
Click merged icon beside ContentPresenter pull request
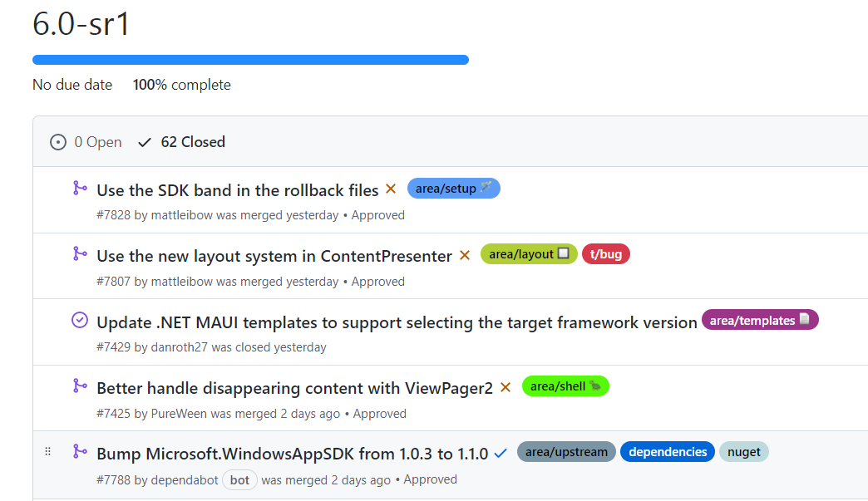pyautogui.click(x=80, y=254)
